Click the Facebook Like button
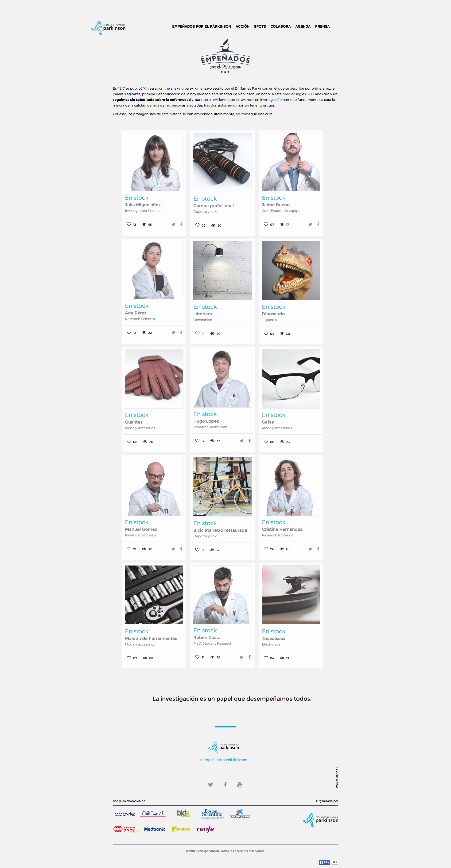This screenshot has height=868, width=451. pyautogui.click(x=324, y=862)
